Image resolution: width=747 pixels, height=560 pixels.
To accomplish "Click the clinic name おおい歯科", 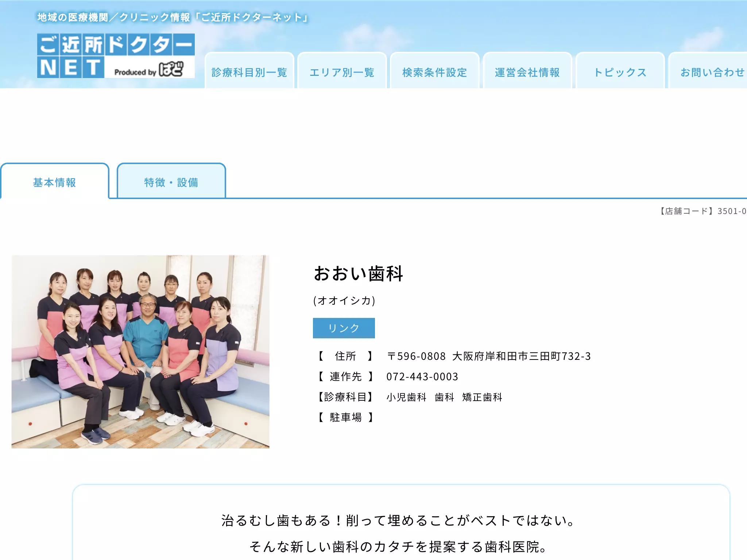I will click(358, 273).
